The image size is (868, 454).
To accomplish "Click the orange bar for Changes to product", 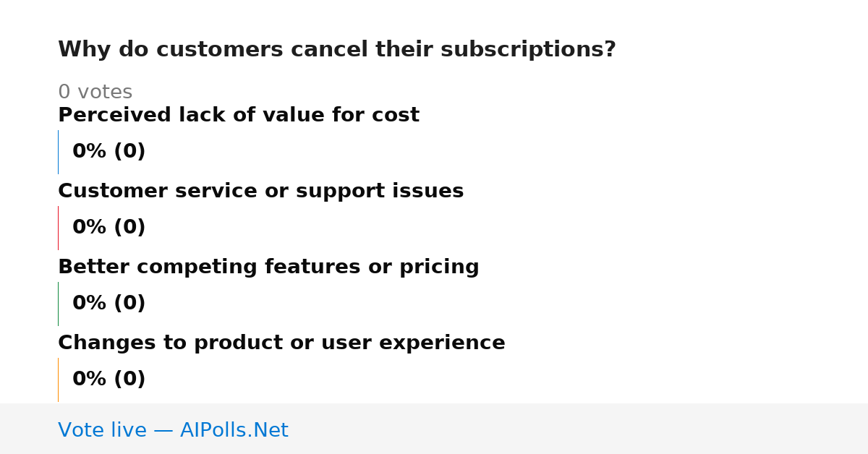I will click(58, 380).
